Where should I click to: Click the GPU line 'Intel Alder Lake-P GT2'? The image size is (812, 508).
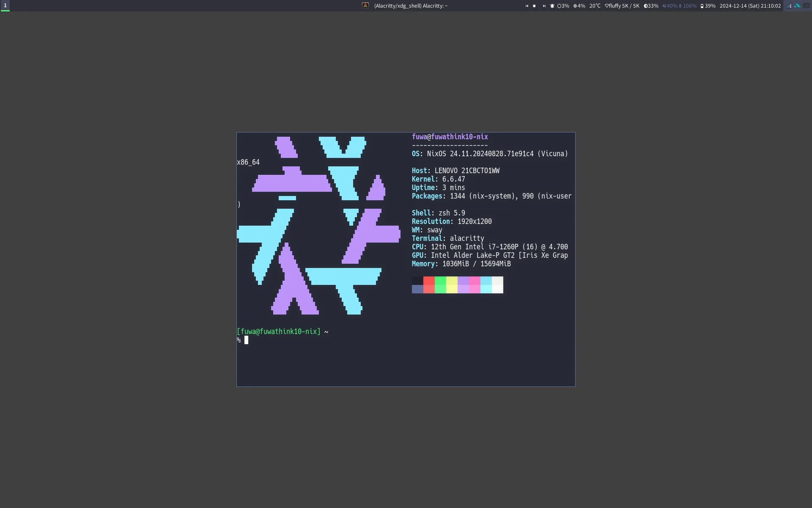coord(490,255)
